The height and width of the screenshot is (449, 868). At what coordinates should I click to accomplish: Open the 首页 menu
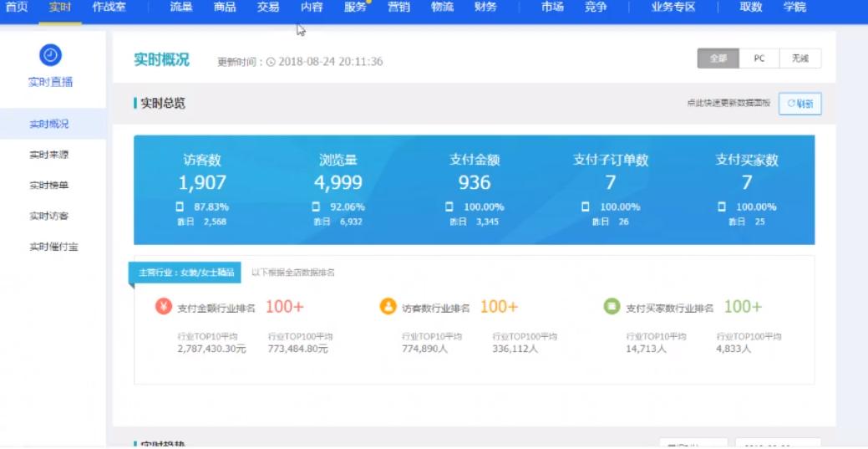[17, 8]
